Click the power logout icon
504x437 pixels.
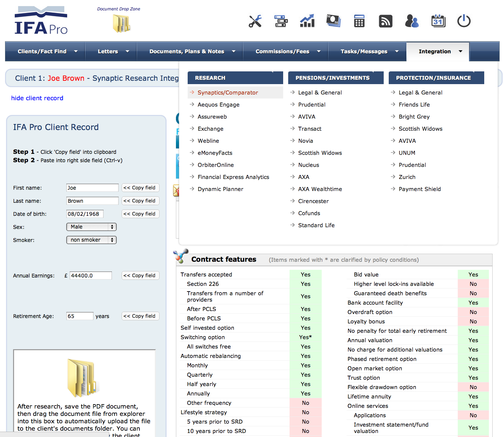(464, 21)
